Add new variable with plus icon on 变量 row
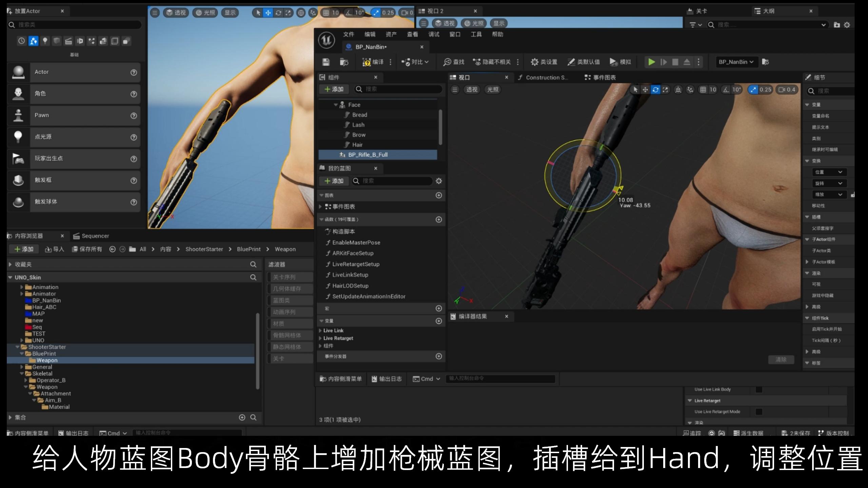The height and width of the screenshot is (488, 868). 439,321
